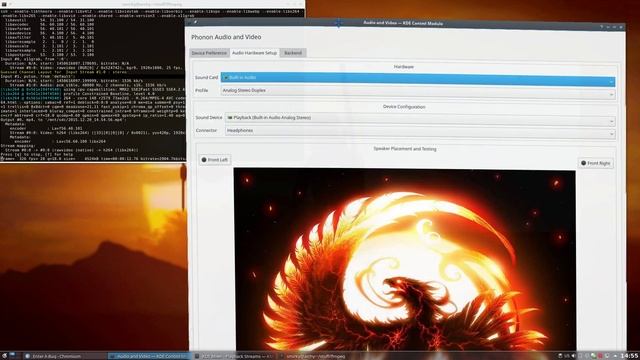Screen dimensions: 640x360
Task: Open the Backend tab
Action: 293,53
